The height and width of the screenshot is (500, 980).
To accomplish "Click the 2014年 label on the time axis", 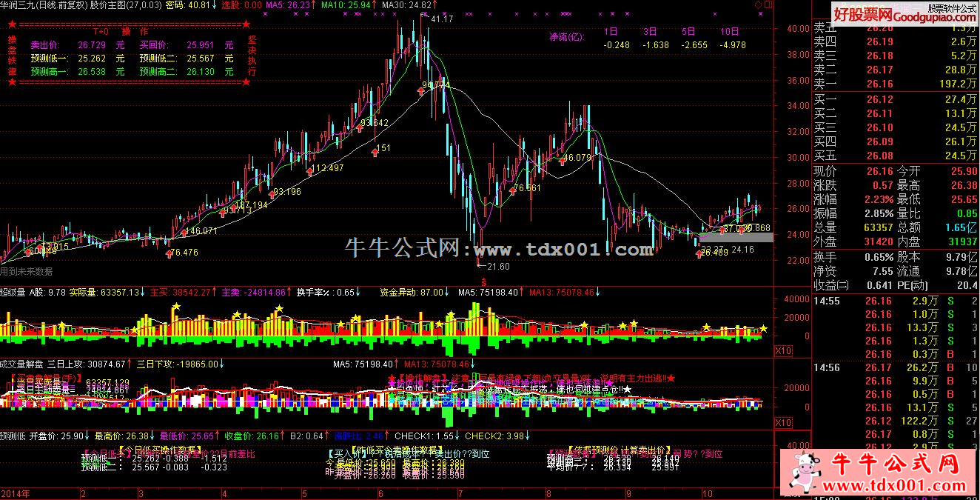I will 15,493.
